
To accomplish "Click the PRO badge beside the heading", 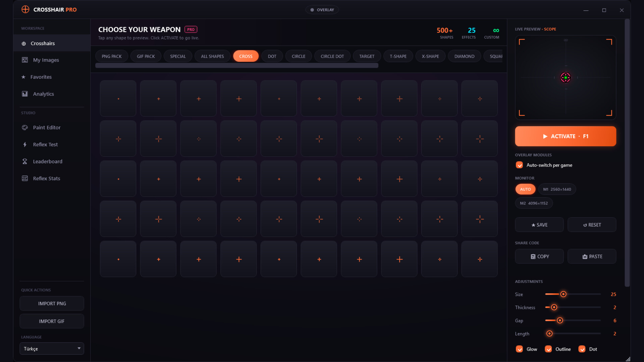I will point(191,29).
